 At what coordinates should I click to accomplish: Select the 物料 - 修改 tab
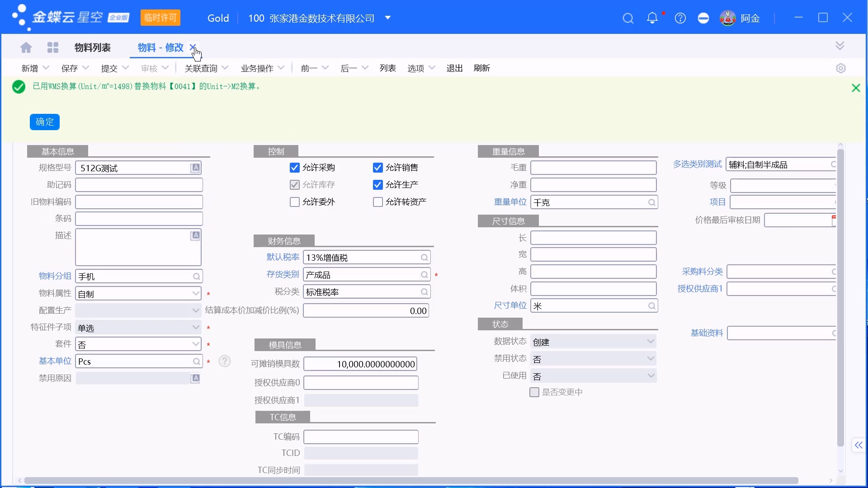click(x=160, y=47)
